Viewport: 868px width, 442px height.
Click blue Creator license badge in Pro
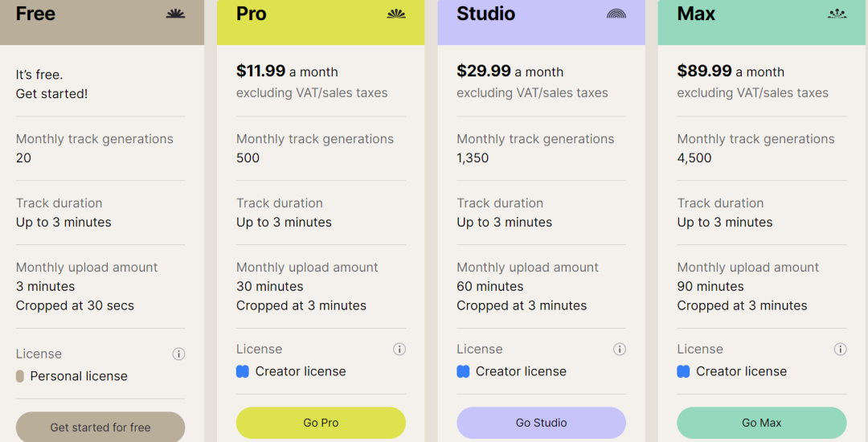243,371
